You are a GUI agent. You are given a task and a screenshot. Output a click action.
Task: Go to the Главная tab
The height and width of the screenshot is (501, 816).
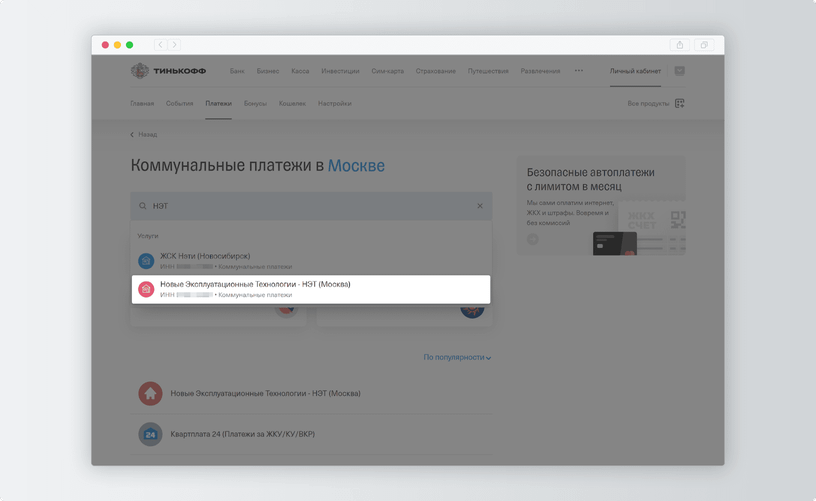click(142, 104)
